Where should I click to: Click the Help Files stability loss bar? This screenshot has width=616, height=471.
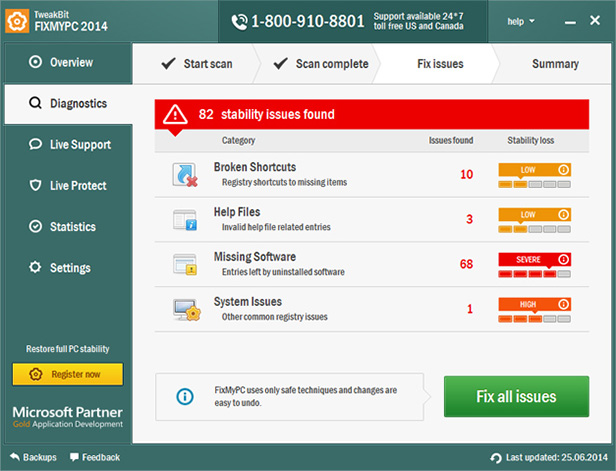[534, 229]
